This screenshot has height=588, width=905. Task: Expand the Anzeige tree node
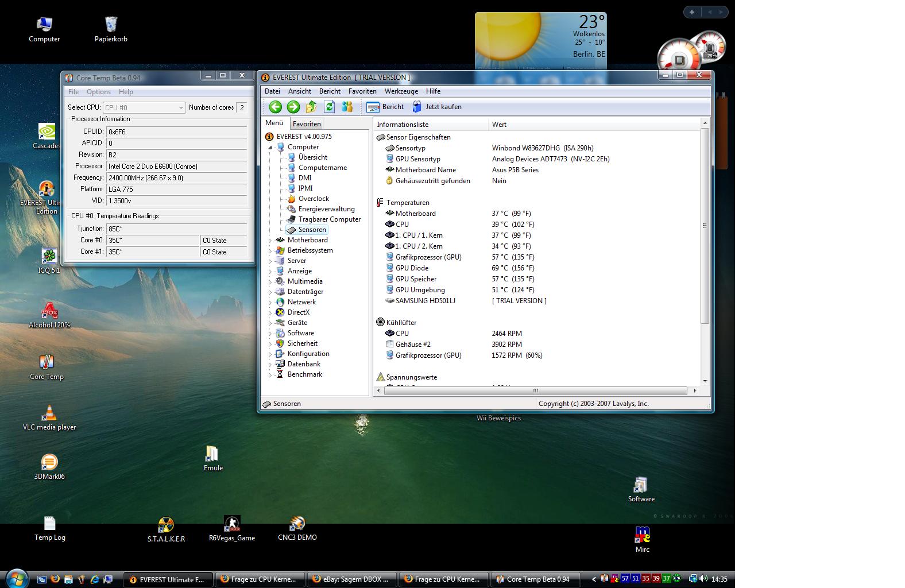click(270, 272)
